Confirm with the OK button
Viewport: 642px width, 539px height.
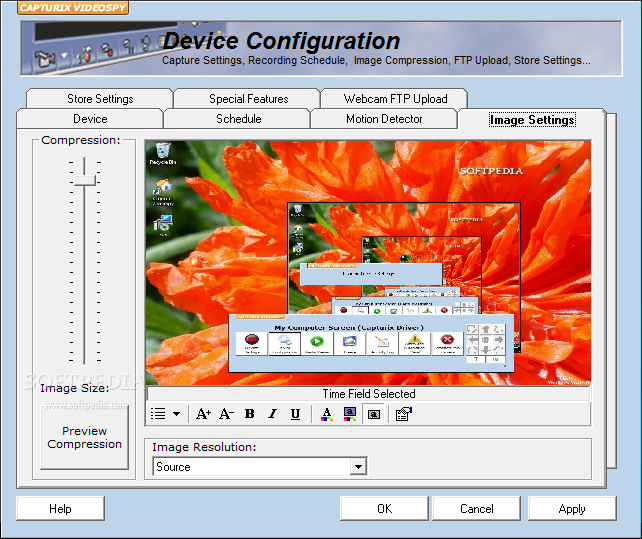[384, 509]
